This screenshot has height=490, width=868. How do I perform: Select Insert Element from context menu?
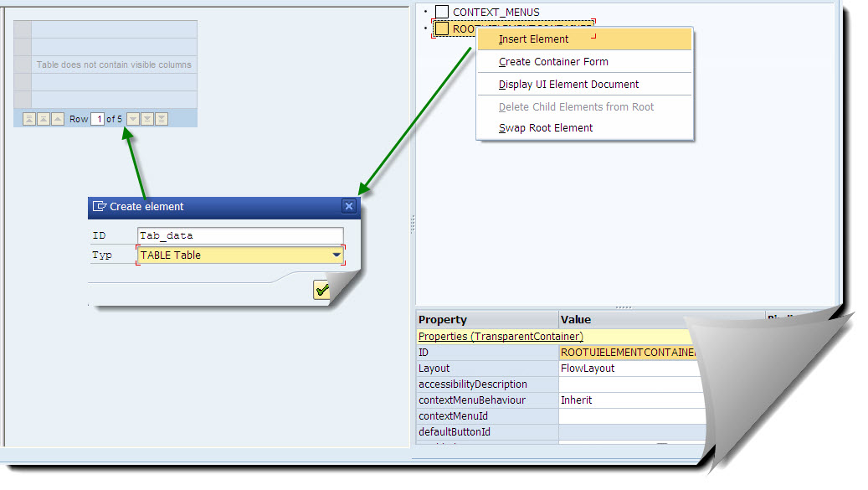pyautogui.click(x=532, y=39)
